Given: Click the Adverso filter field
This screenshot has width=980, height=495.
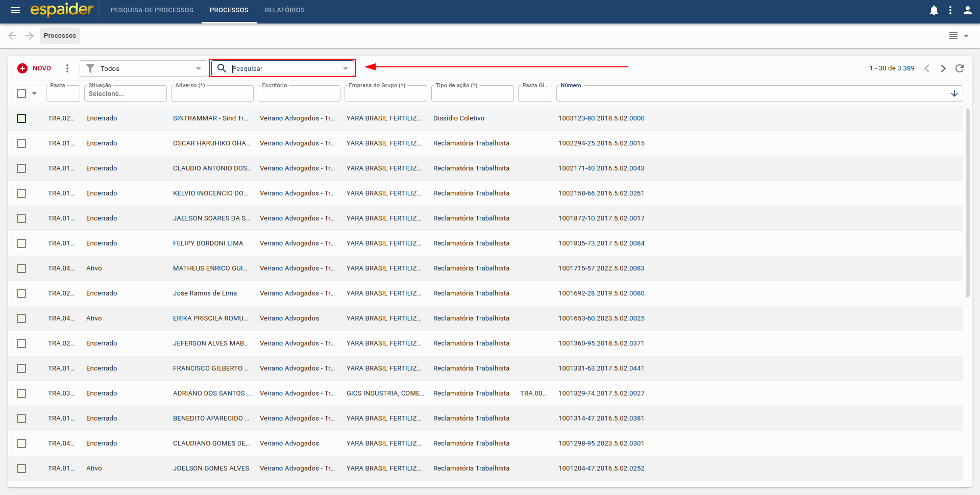Looking at the screenshot, I should click(212, 93).
